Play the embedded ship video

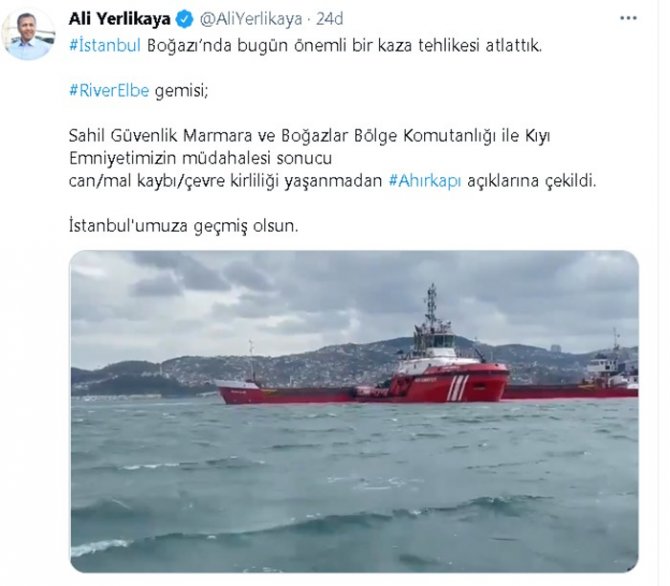(354, 411)
